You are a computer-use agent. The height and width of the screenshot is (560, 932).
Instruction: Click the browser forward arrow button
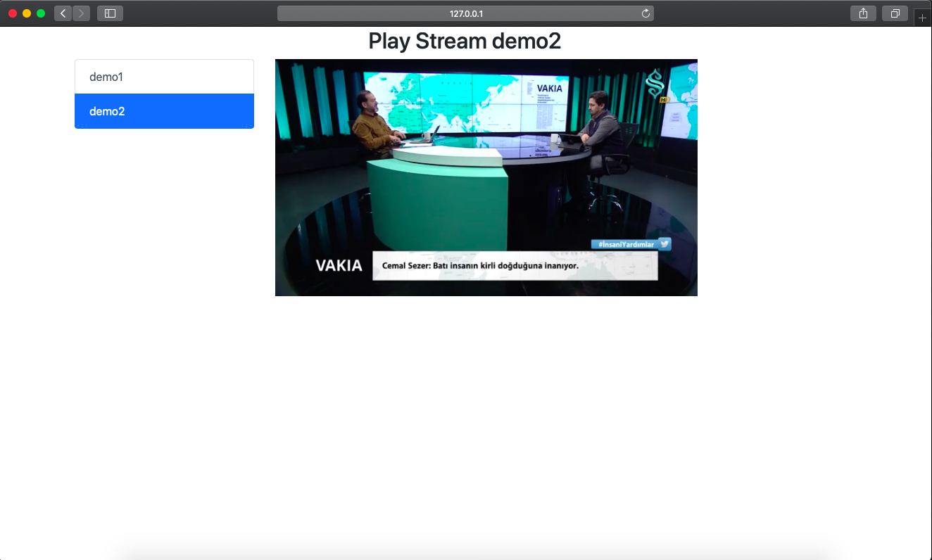(x=82, y=13)
